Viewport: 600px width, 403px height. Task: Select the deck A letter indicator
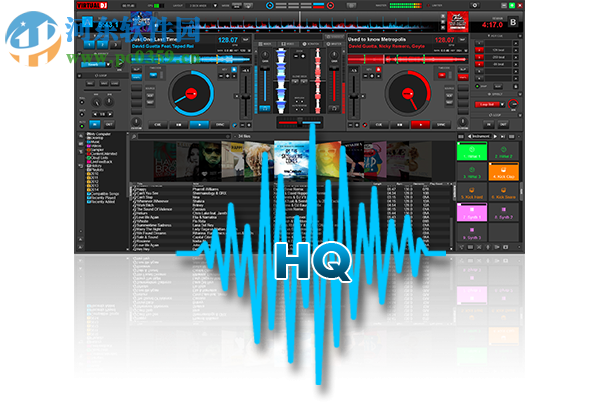point(88,22)
